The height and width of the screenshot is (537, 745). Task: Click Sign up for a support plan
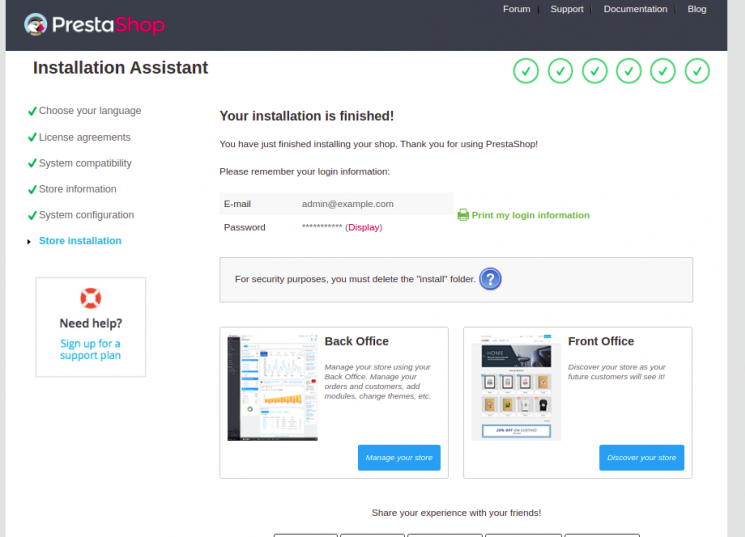pyautogui.click(x=90, y=349)
